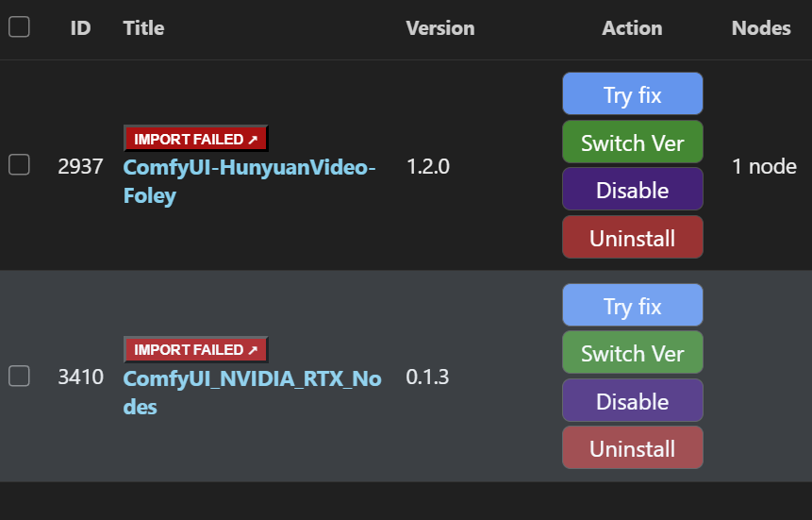This screenshot has height=520, width=812.
Task: Sort by the Version column header
Action: click(x=440, y=28)
